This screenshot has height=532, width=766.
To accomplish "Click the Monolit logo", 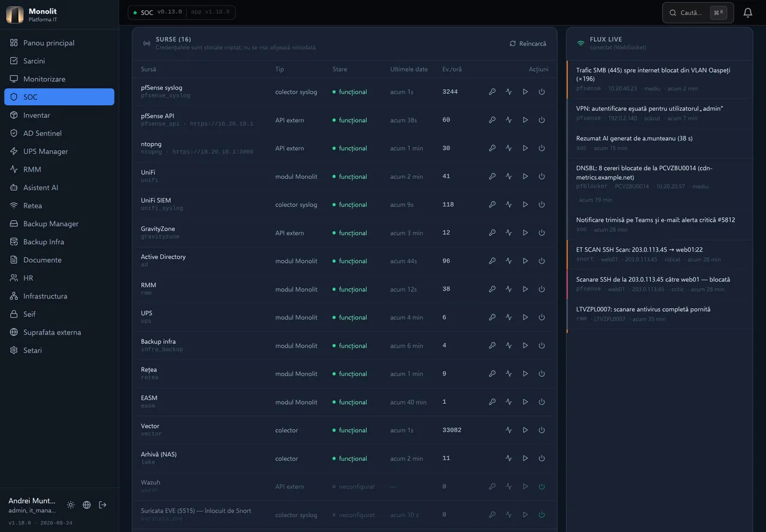I will coord(15,14).
